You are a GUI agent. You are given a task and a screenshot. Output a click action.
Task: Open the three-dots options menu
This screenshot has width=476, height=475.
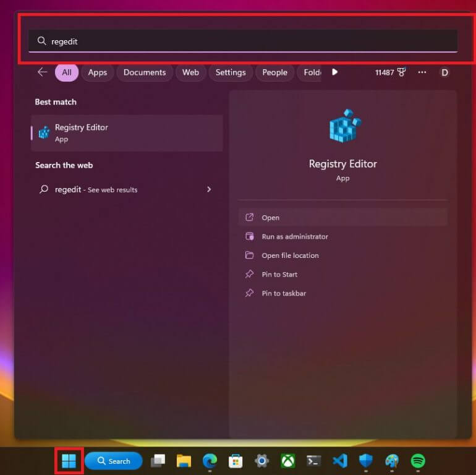coord(422,72)
